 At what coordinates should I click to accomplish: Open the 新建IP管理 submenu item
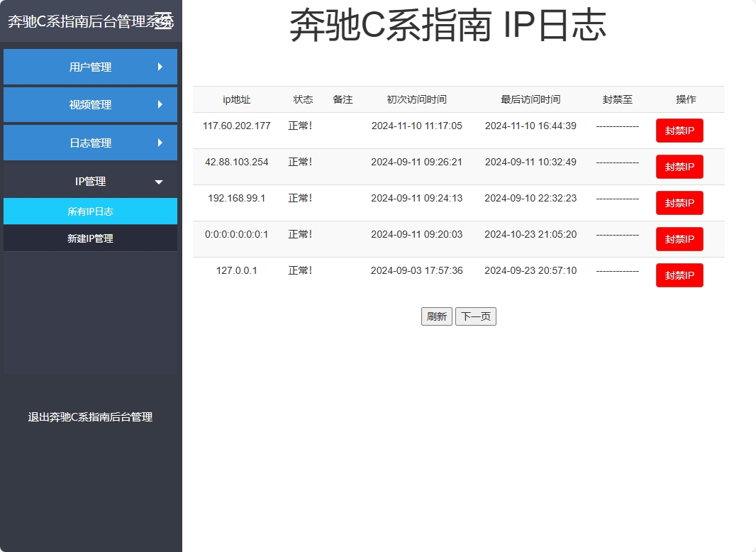click(90, 238)
